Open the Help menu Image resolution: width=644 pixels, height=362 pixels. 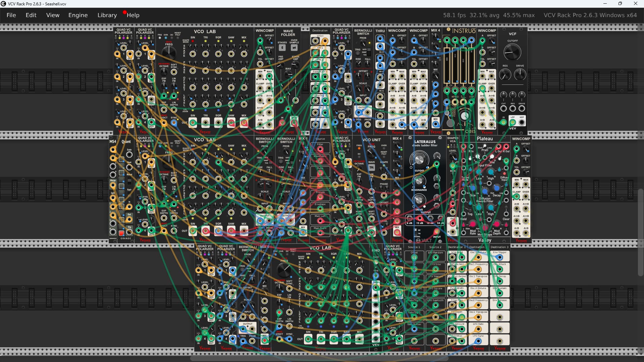pos(133,15)
